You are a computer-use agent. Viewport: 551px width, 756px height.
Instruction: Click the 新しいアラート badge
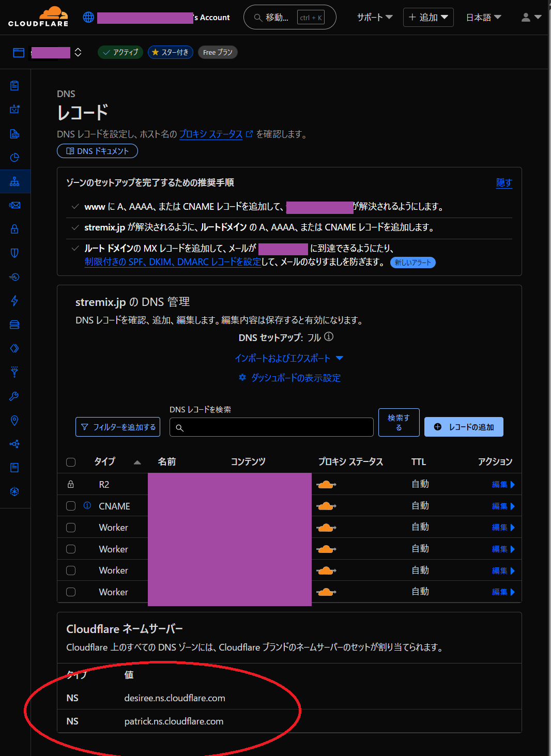(413, 263)
